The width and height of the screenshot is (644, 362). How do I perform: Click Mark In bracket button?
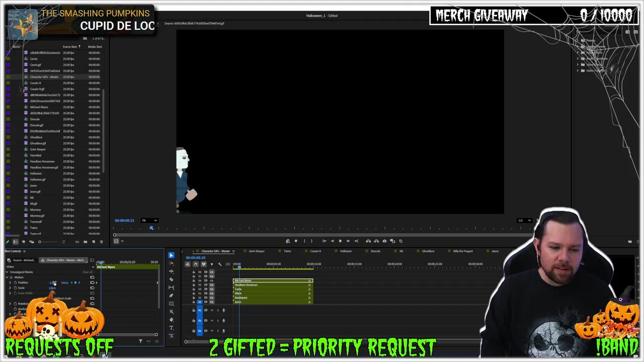pos(304,241)
